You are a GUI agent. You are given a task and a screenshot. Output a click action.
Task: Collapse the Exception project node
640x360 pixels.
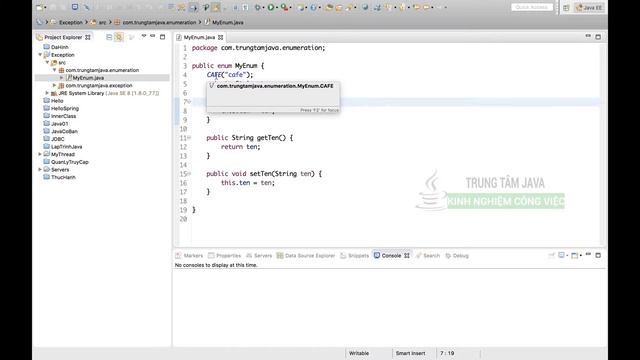tap(40, 55)
